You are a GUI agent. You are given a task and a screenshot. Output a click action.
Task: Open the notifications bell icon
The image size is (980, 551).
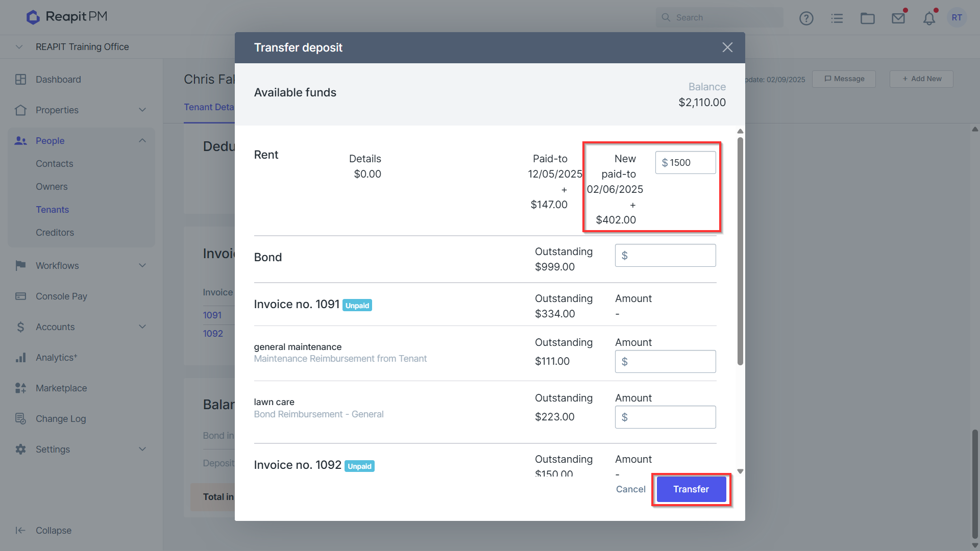[x=929, y=19]
